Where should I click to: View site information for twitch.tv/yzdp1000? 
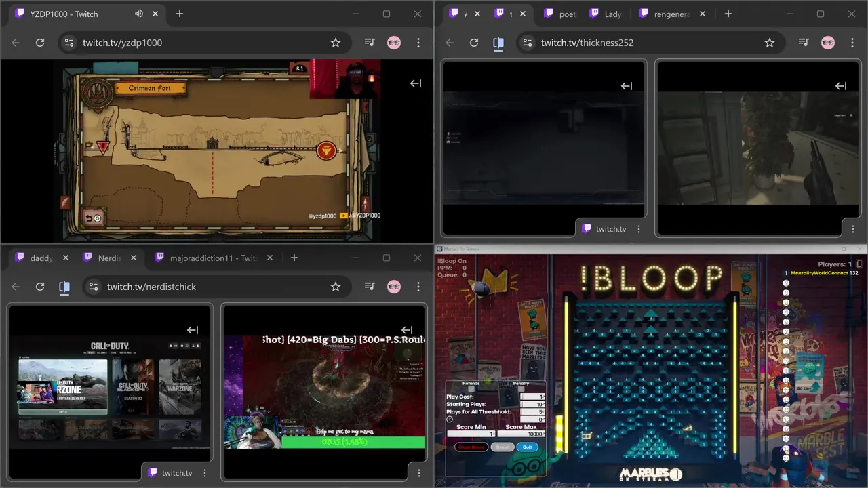68,43
